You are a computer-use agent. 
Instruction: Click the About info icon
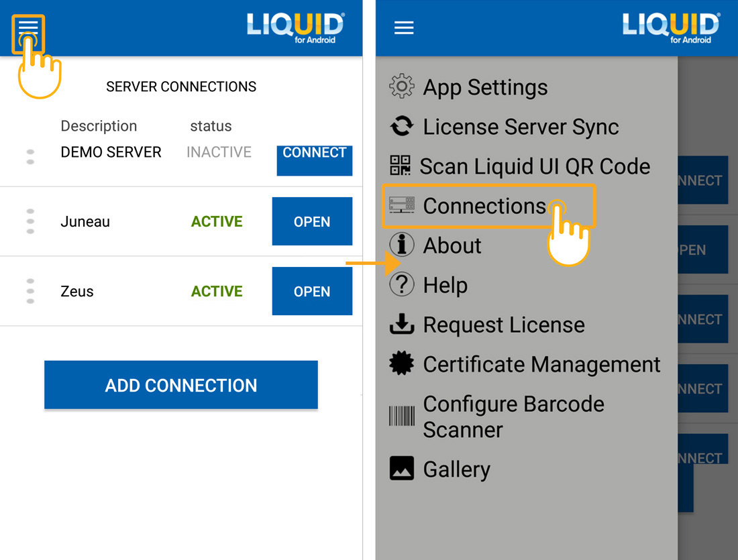402,245
